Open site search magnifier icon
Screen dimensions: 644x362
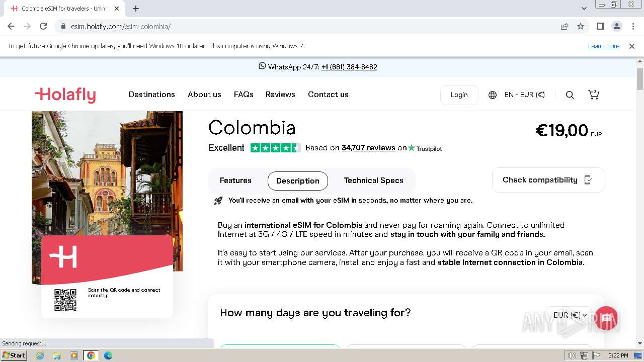click(x=570, y=95)
